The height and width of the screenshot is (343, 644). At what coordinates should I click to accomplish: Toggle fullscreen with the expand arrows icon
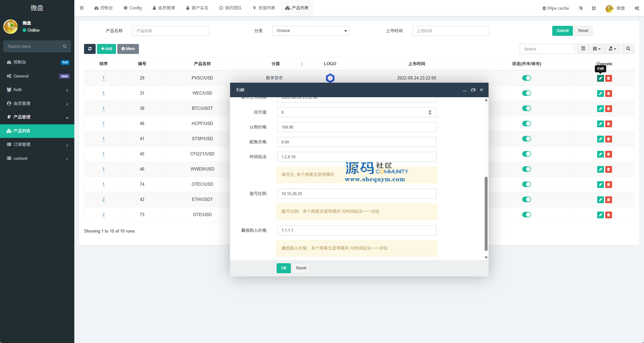click(x=594, y=8)
